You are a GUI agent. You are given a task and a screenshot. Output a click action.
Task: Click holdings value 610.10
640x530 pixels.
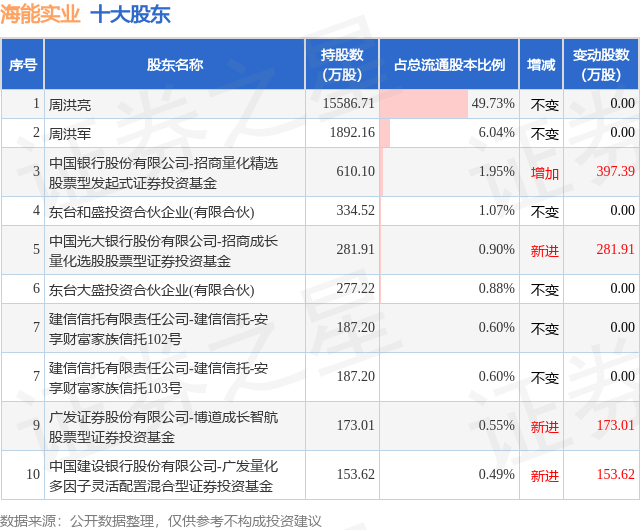356,171
